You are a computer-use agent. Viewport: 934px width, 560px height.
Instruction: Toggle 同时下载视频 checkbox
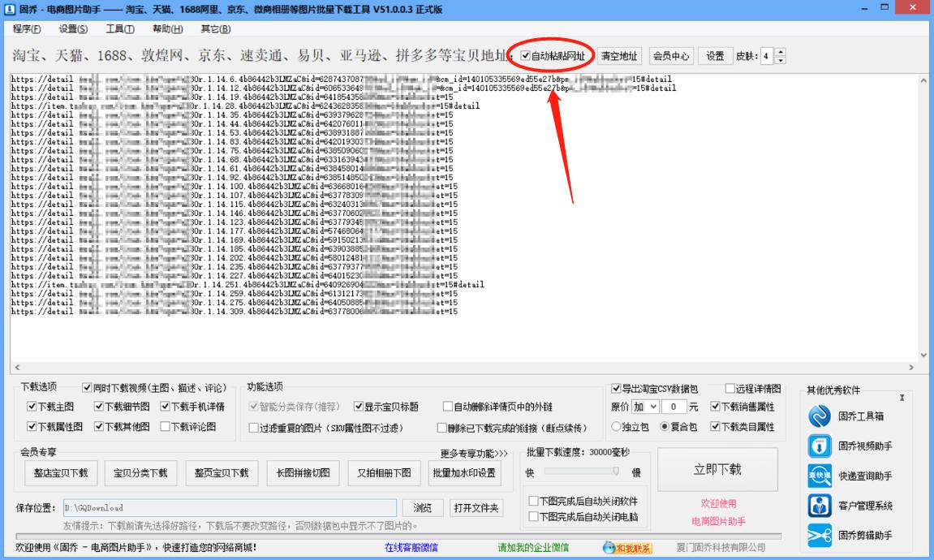tap(87, 388)
